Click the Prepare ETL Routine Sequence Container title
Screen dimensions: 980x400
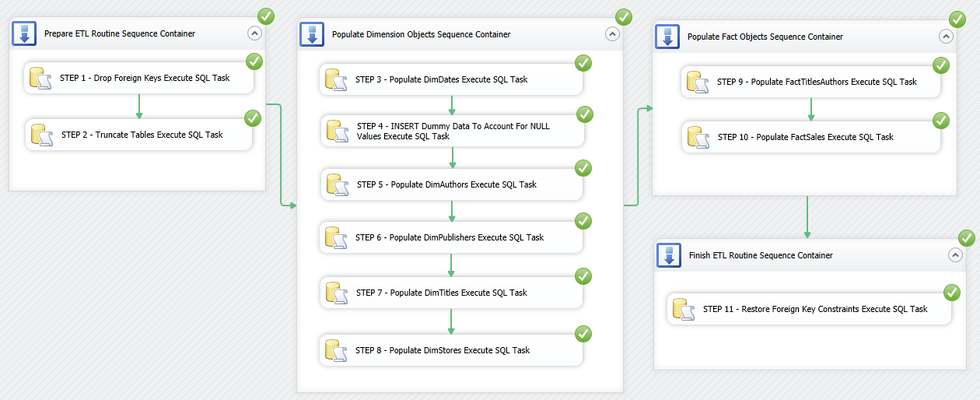120,34
